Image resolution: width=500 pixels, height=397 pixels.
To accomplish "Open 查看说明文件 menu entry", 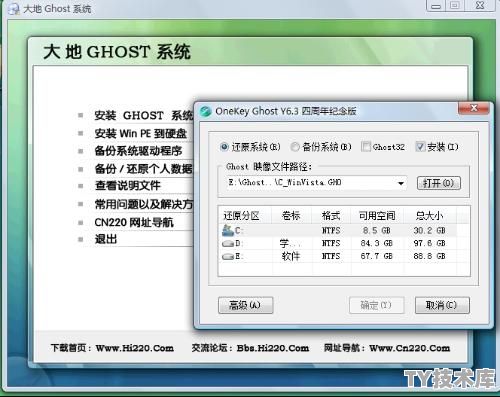I will click(128, 186).
